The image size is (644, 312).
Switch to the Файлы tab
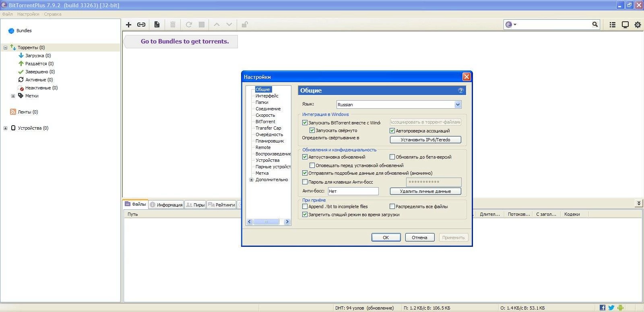tap(136, 204)
